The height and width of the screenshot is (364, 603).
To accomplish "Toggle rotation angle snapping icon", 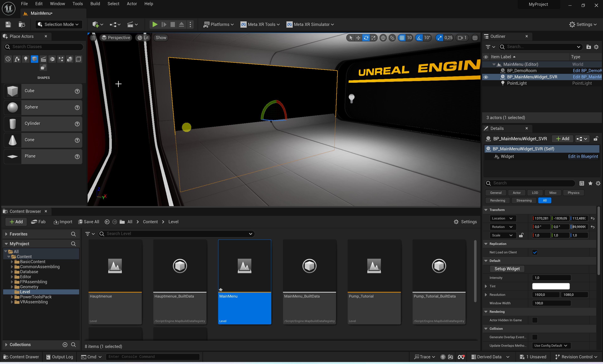I will tap(419, 38).
